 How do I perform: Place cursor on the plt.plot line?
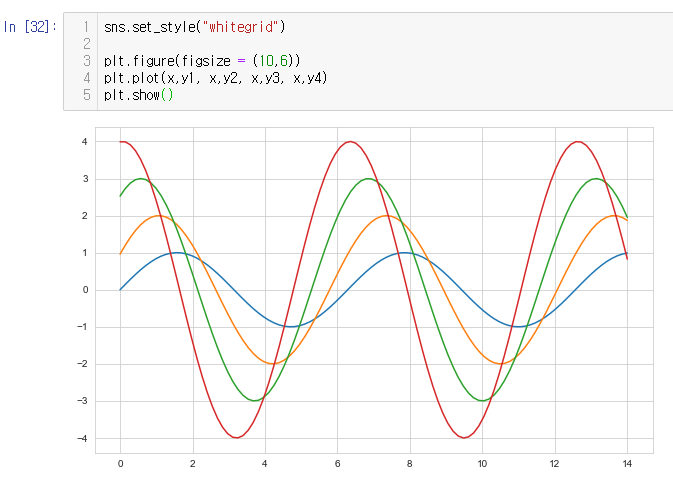pos(215,78)
